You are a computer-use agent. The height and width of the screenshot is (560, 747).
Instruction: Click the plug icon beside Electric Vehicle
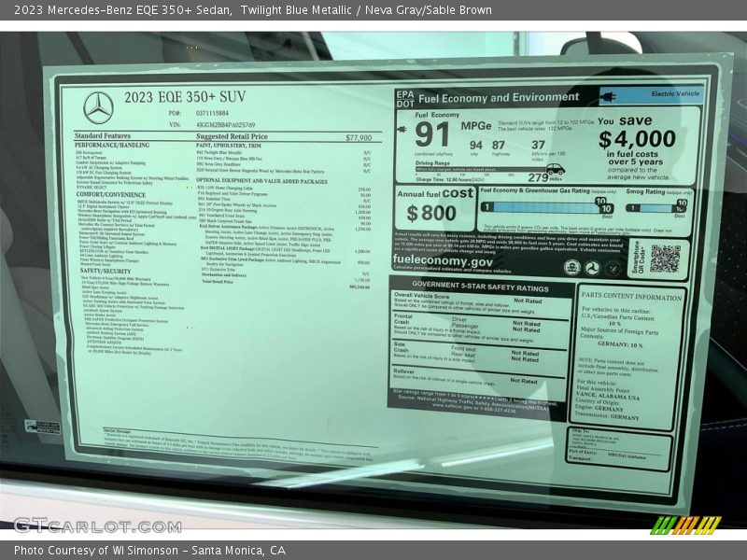(608, 97)
